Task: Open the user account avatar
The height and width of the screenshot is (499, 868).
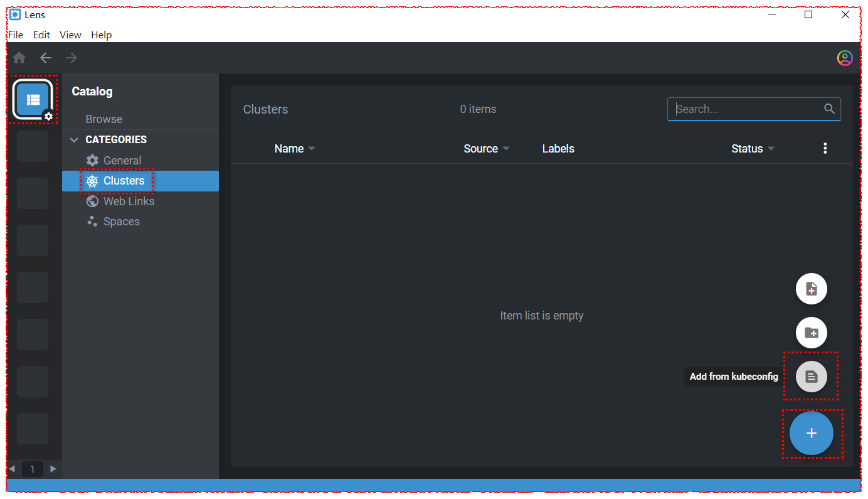Action: pyautogui.click(x=845, y=58)
